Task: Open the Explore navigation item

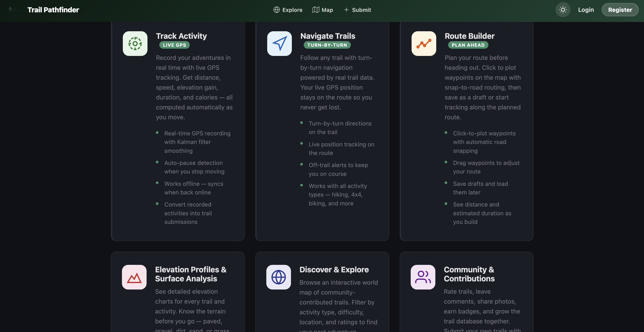Action: [x=288, y=10]
